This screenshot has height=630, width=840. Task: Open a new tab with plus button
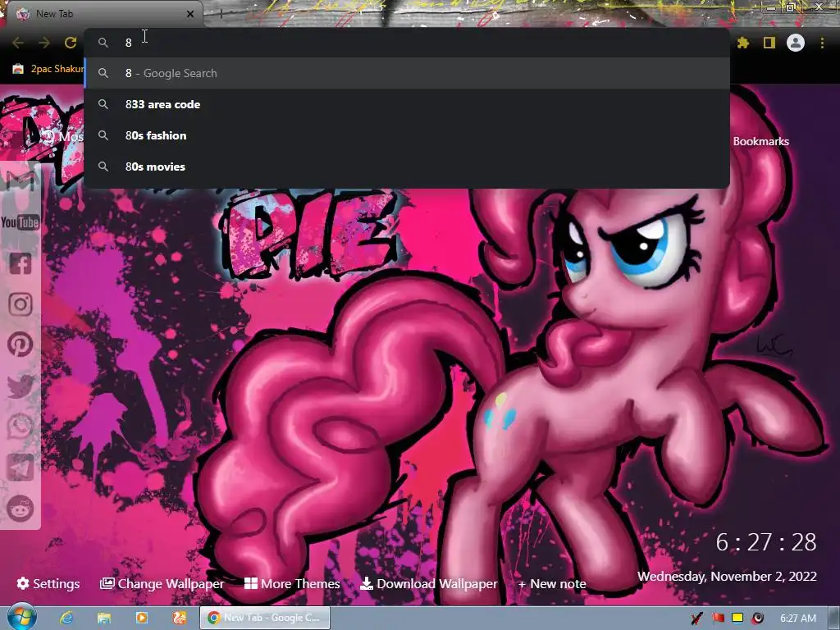point(221,15)
